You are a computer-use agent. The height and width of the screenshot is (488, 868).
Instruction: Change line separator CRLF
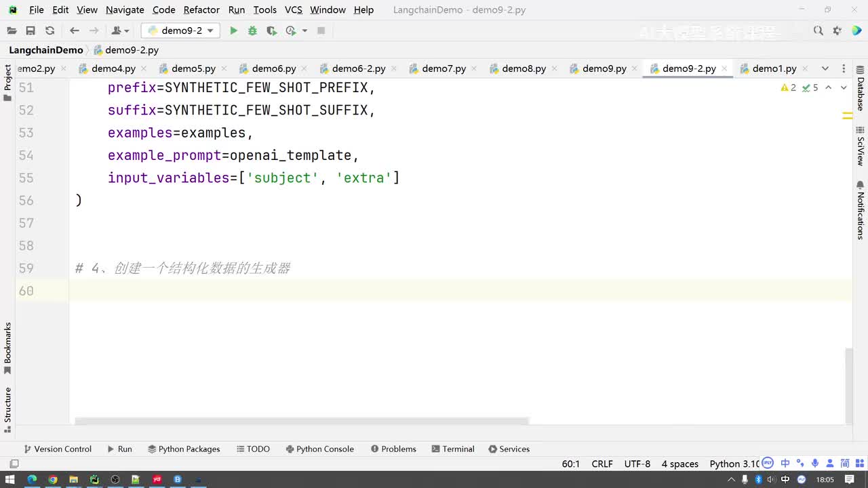click(x=602, y=464)
